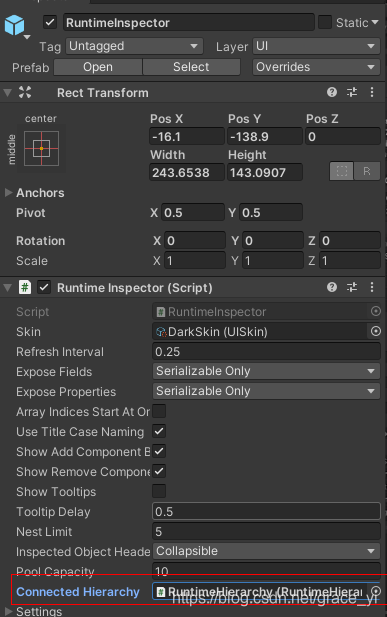
Task: Uncheck Show Add Component Button
Action: (159, 451)
